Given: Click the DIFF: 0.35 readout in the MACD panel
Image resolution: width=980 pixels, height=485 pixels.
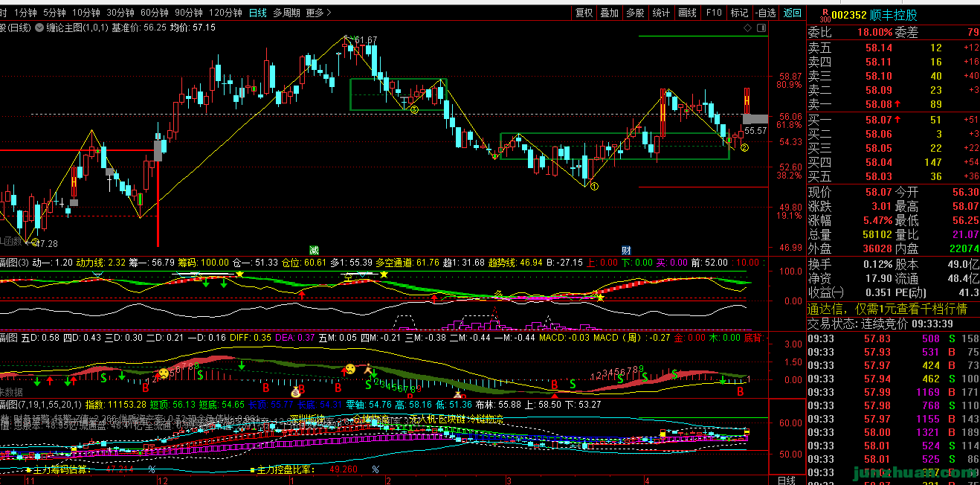Looking at the screenshot, I should (251, 338).
